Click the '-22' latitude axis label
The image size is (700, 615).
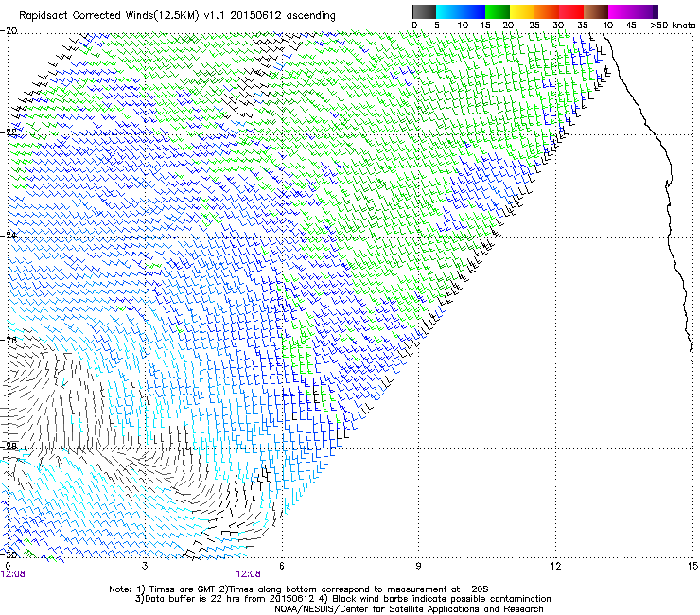pyautogui.click(x=9, y=132)
